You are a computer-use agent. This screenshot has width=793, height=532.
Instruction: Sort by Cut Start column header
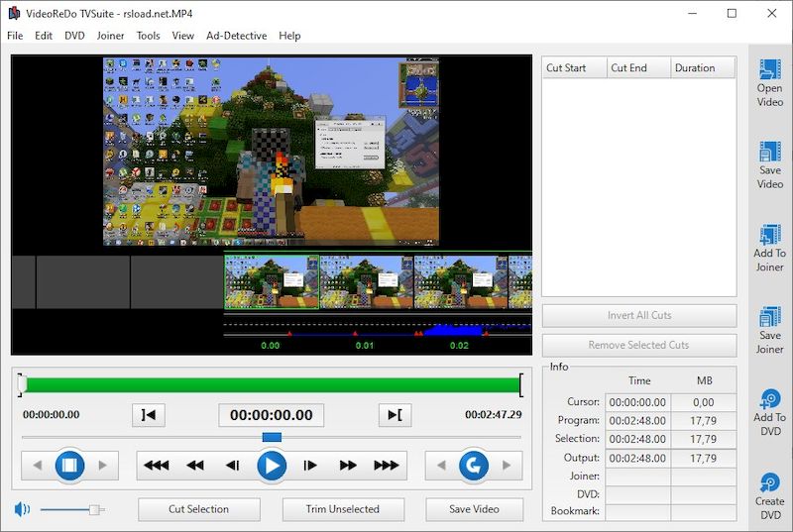(575, 67)
